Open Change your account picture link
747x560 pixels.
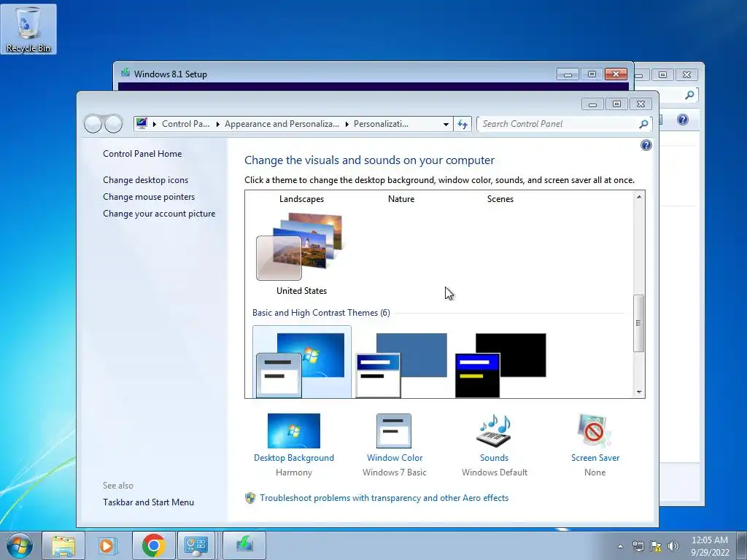coord(159,214)
